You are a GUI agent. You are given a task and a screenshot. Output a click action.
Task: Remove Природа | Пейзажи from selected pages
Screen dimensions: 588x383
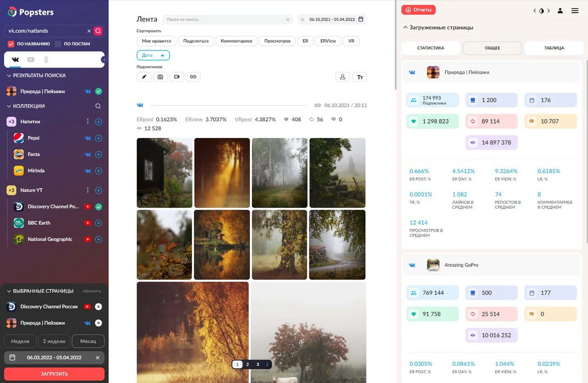(x=98, y=323)
